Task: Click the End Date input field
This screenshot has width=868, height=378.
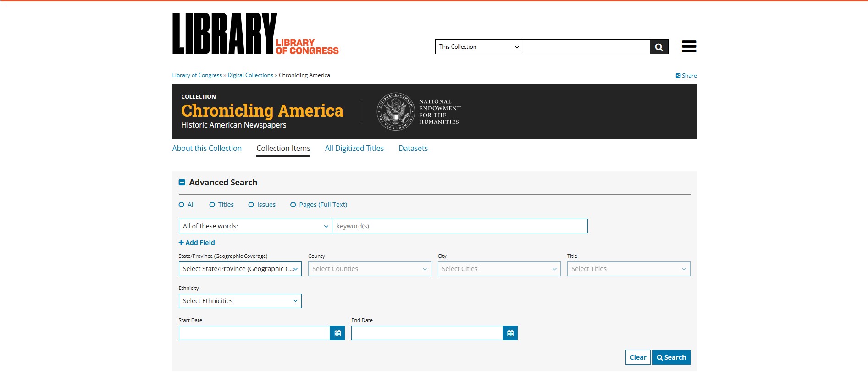Action: tap(427, 333)
